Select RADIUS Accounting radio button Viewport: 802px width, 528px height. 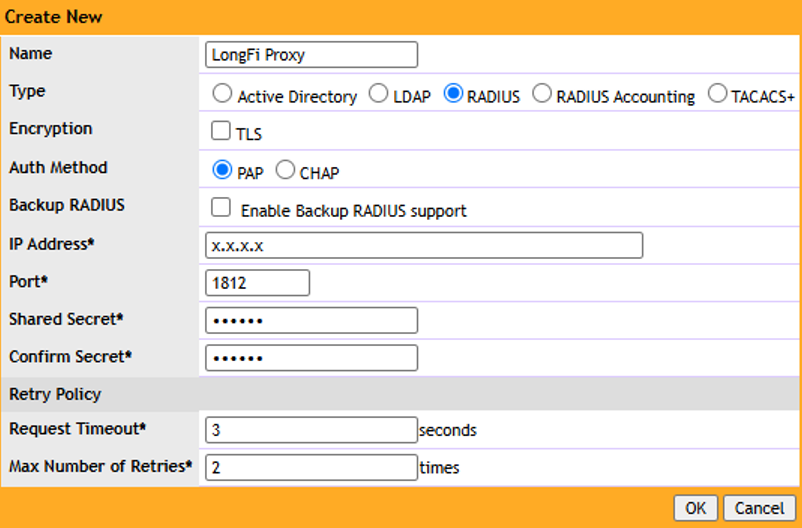(542, 94)
